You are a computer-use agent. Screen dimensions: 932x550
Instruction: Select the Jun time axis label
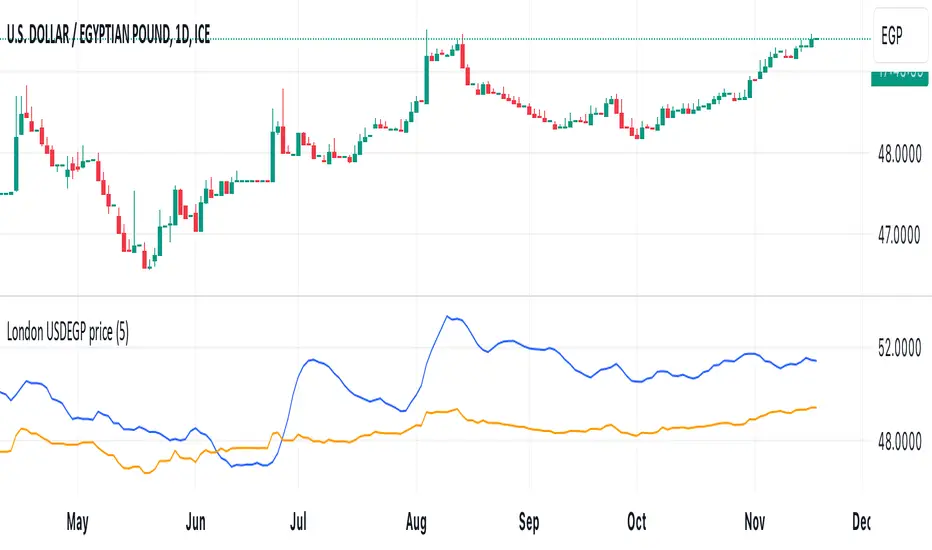click(x=196, y=522)
